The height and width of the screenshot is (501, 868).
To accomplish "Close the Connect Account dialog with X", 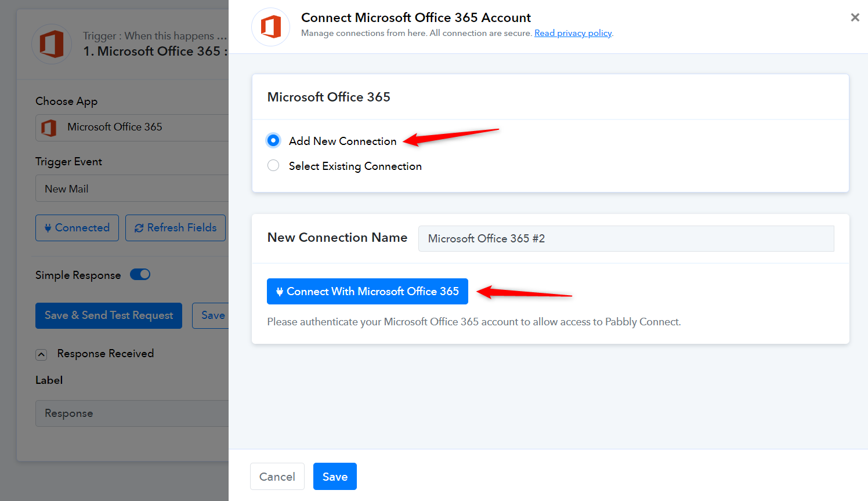I will click(x=855, y=17).
